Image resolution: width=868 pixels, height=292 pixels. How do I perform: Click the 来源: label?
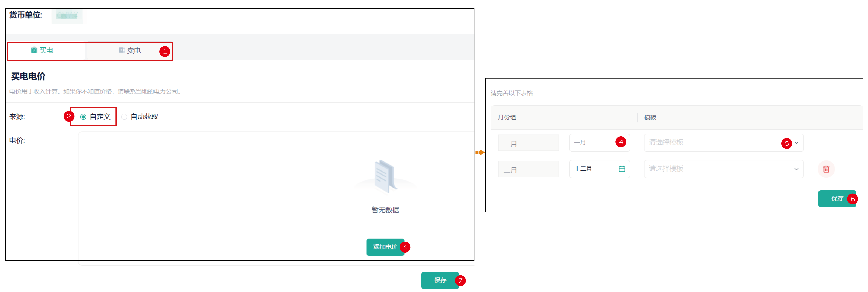tap(17, 117)
